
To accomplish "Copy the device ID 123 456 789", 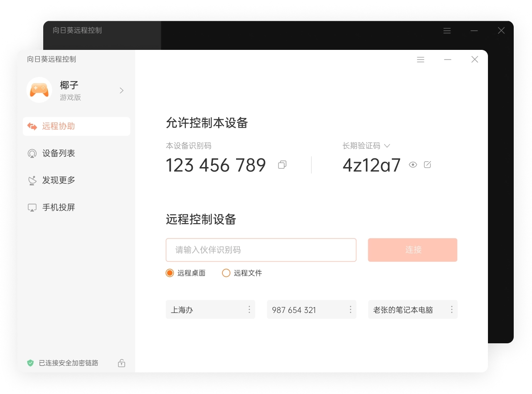I will pos(282,165).
